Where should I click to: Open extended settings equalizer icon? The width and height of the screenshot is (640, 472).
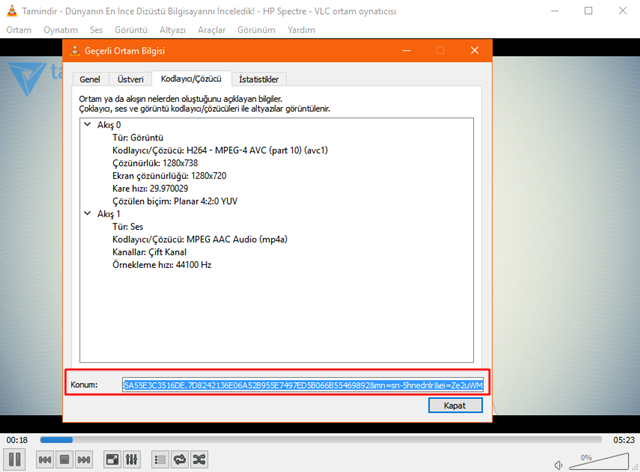coord(131,460)
